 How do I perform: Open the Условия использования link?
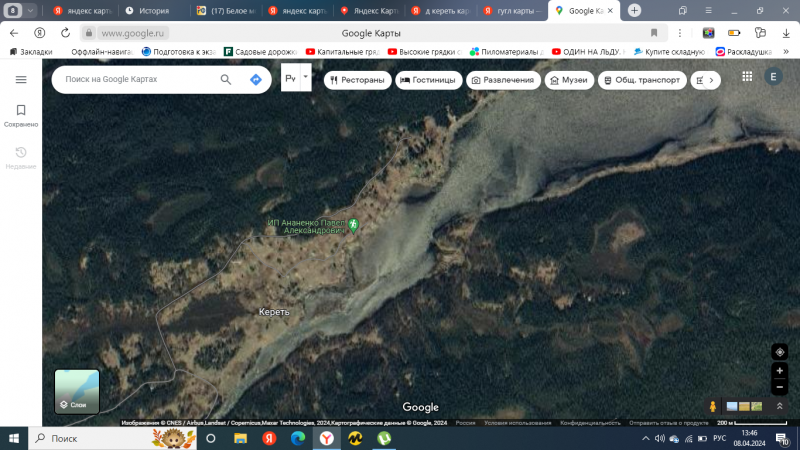click(516, 423)
